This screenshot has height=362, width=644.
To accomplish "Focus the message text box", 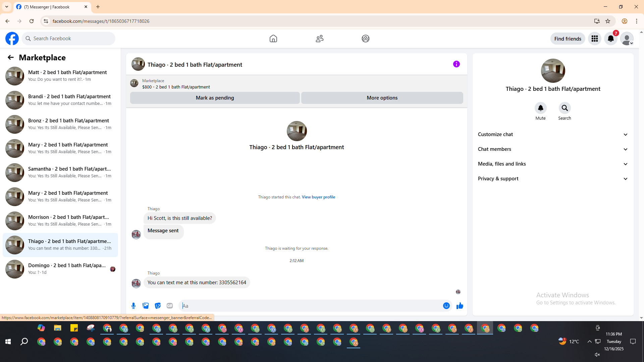I will [311, 306].
